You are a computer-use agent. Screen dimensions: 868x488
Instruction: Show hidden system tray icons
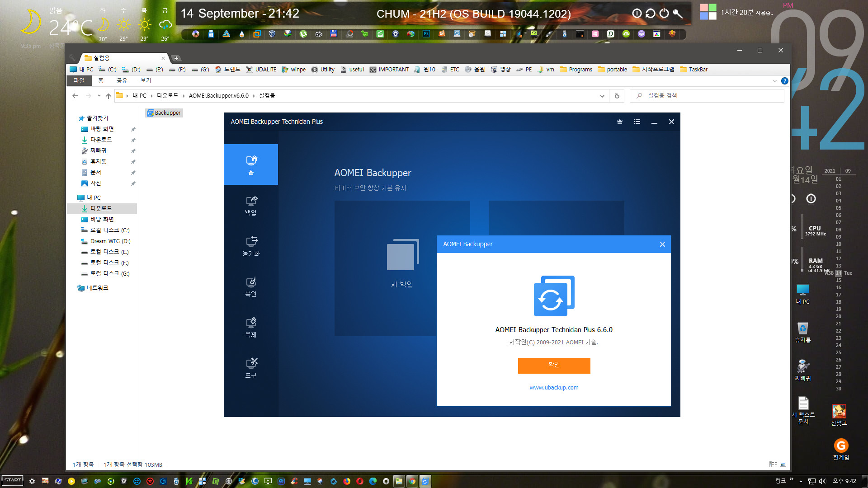(801, 481)
